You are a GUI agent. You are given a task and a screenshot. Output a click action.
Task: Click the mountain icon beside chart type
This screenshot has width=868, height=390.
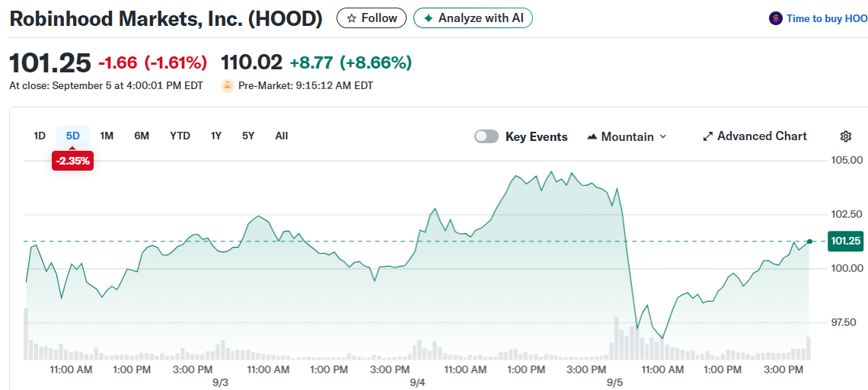pos(592,136)
